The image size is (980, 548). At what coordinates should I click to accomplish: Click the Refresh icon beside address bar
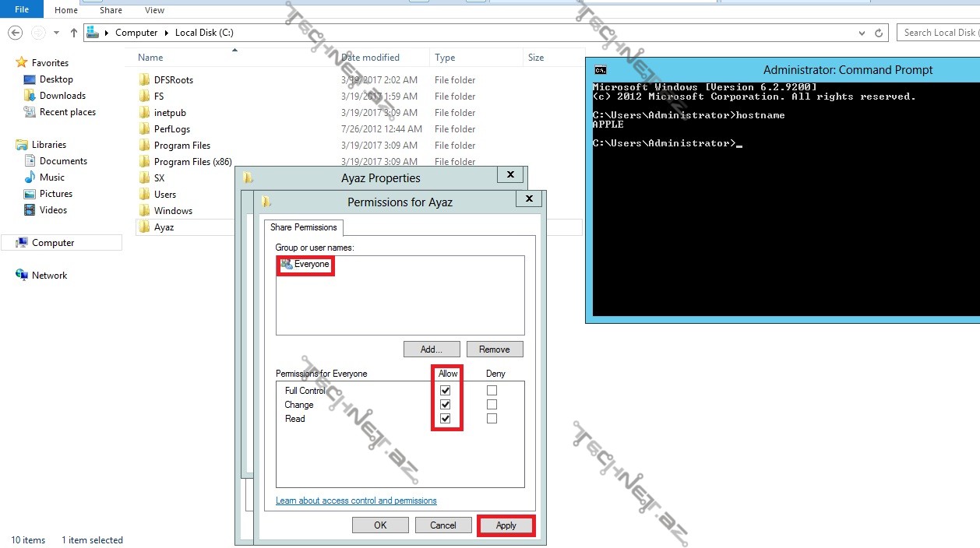click(x=880, y=33)
